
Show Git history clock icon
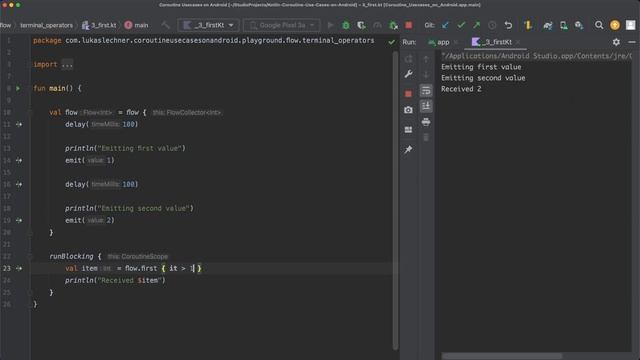[492, 25]
